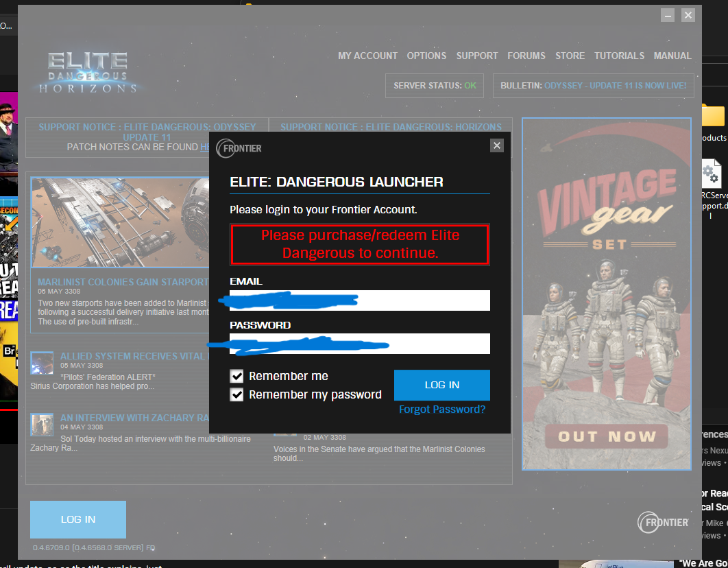Open the Tutorials menu item
Viewport: 728px width, 568px height.
620,56
